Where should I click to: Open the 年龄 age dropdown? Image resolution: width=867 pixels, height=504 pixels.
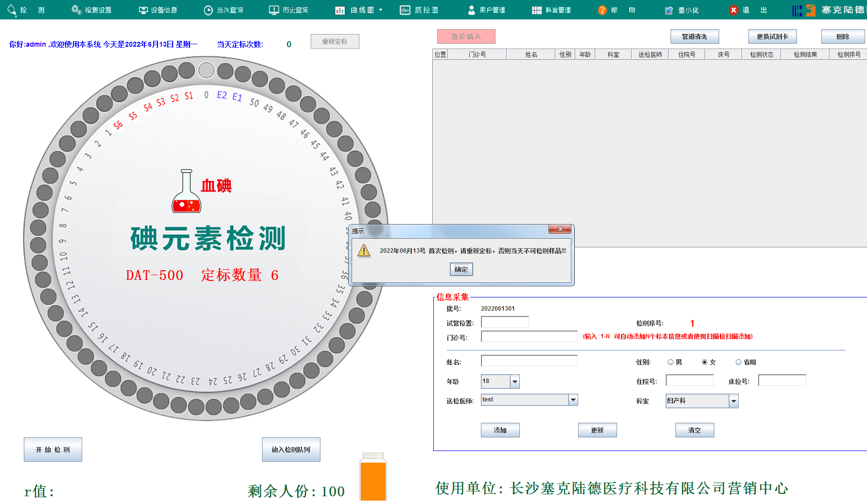(x=514, y=382)
